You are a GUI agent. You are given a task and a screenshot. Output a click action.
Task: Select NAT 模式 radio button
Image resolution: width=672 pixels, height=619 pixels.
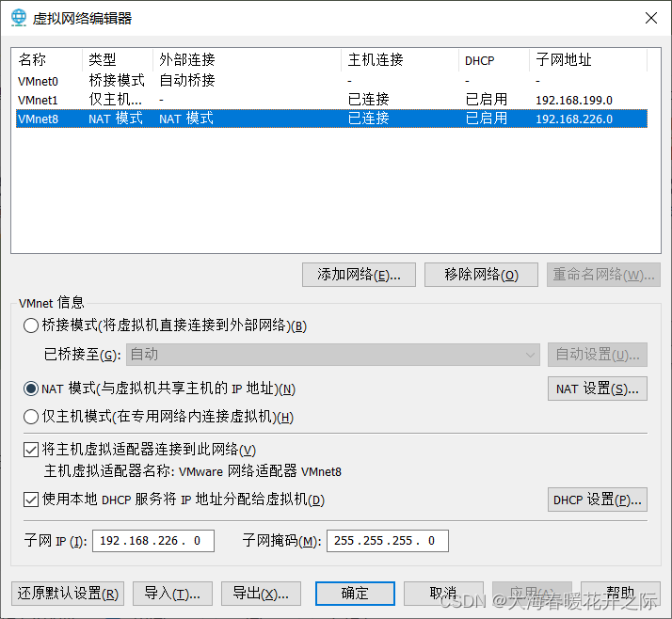(x=31, y=389)
